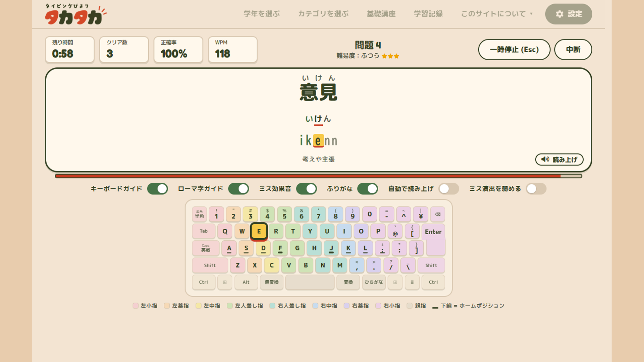Click 読み上げ button
Image resolution: width=644 pixels, height=362 pixels.
(x=559, y=160)
